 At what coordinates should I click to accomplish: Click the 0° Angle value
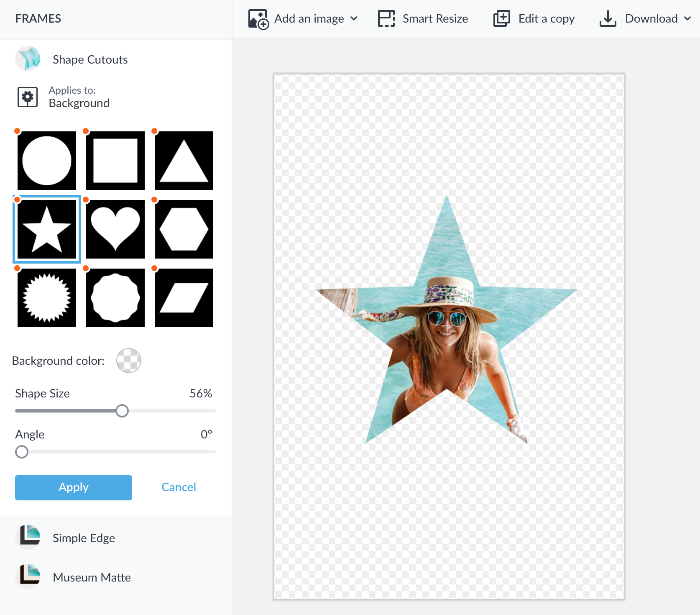tap(206, 435)
